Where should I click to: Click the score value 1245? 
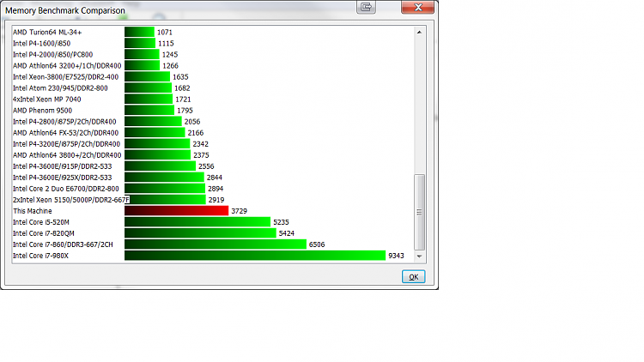(170, 54)
